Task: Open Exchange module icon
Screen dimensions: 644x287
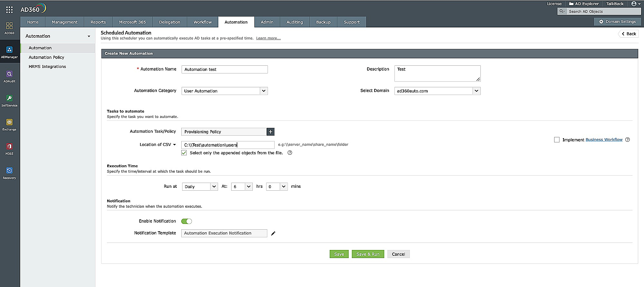Action: (9, 125)
